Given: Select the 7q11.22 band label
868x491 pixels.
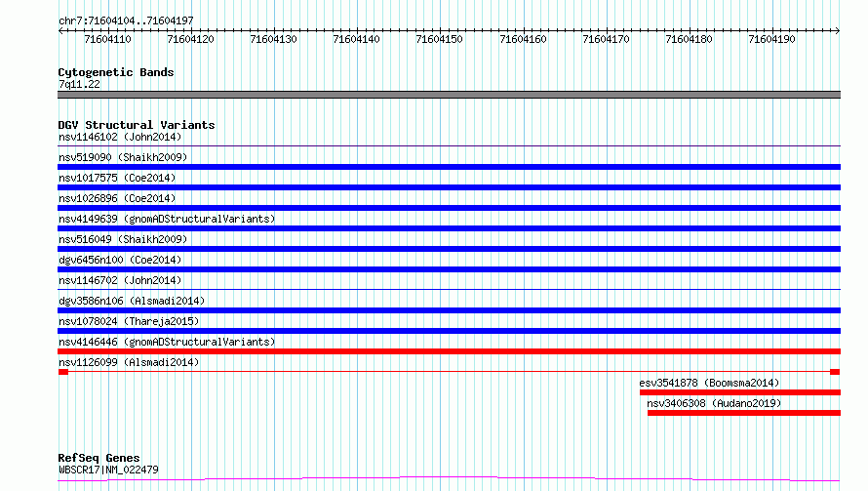Looking at the screenshot, I should [79, 84].
